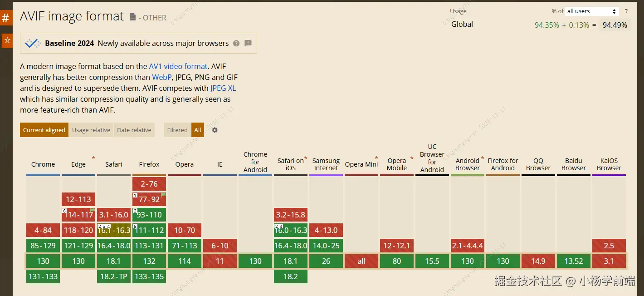The height and width of the screenshot is (296, 644).
Task: Click the Firefox 77-92 version cell
Action: [x=149, y=199]
